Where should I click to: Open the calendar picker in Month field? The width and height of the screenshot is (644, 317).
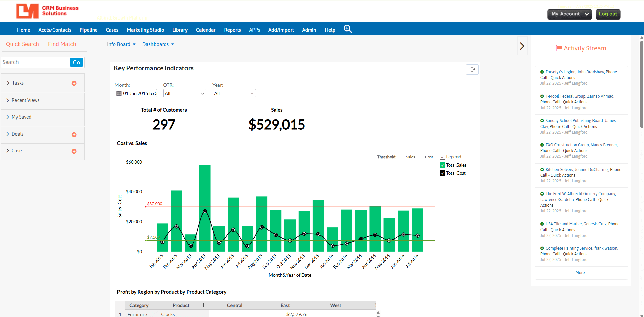[x=118, y=93]
